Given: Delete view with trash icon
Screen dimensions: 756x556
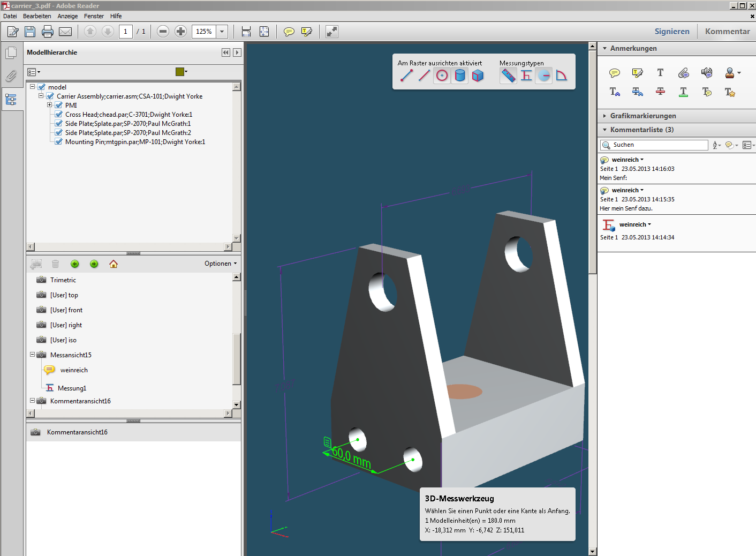Looking at the screenshot, I should (x=55, y=264).
